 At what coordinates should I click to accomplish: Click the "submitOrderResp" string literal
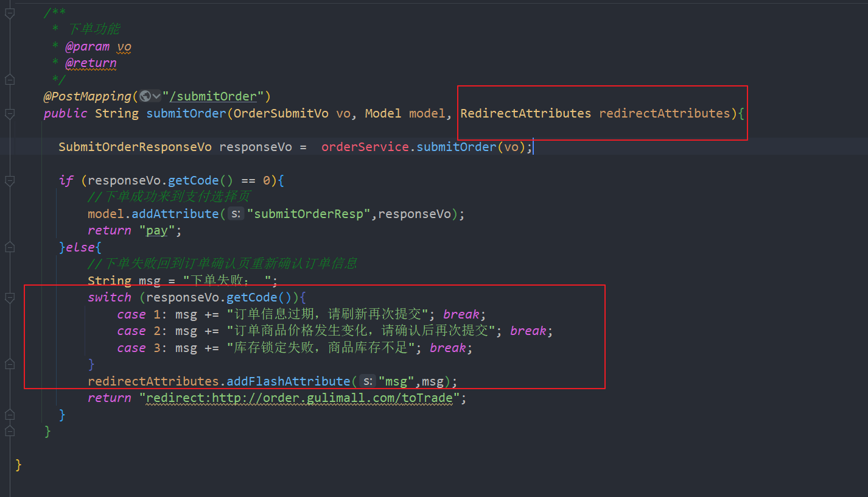309,214
